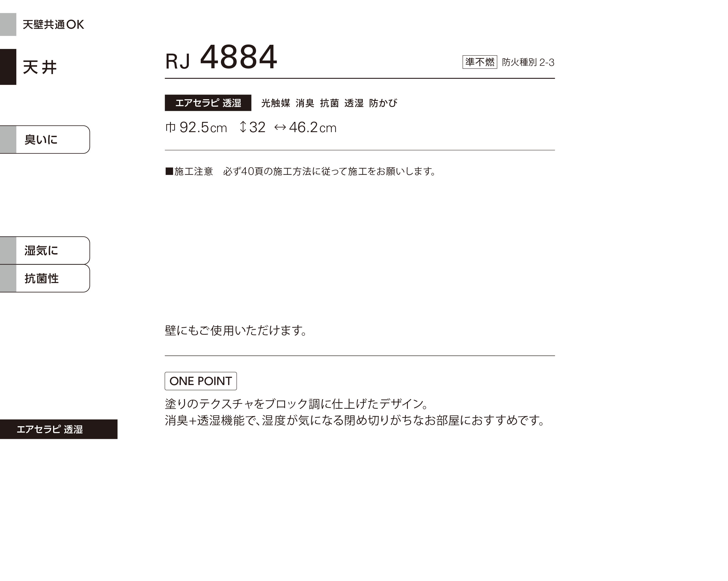Click the black block beside 天井
Viewport: 728px width, 581px height.
pyautogui.click(x=8, y=67)
